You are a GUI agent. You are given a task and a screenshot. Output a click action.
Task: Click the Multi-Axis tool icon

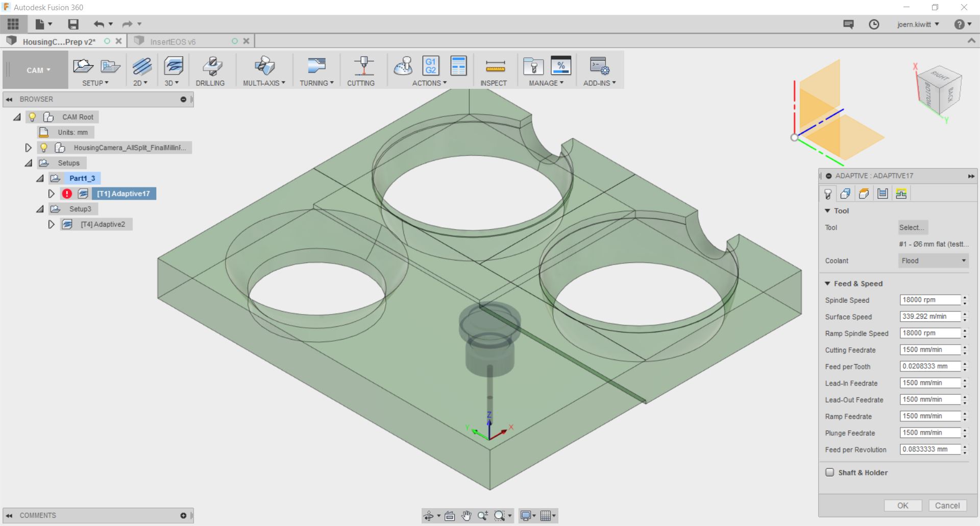(264, 66)
